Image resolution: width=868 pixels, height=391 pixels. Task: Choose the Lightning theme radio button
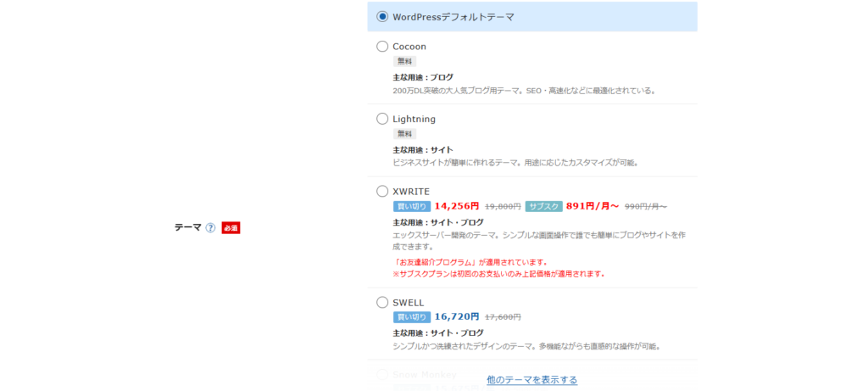382,119
